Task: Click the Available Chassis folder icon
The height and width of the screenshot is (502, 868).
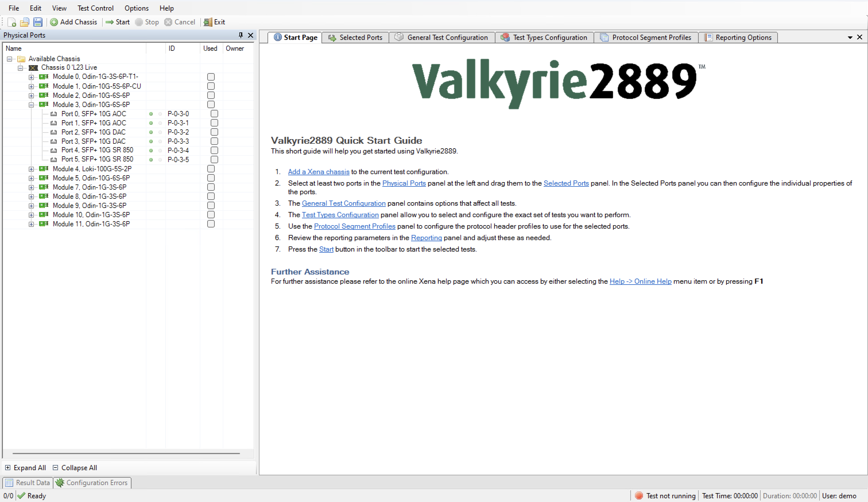Action: point(21,59)
